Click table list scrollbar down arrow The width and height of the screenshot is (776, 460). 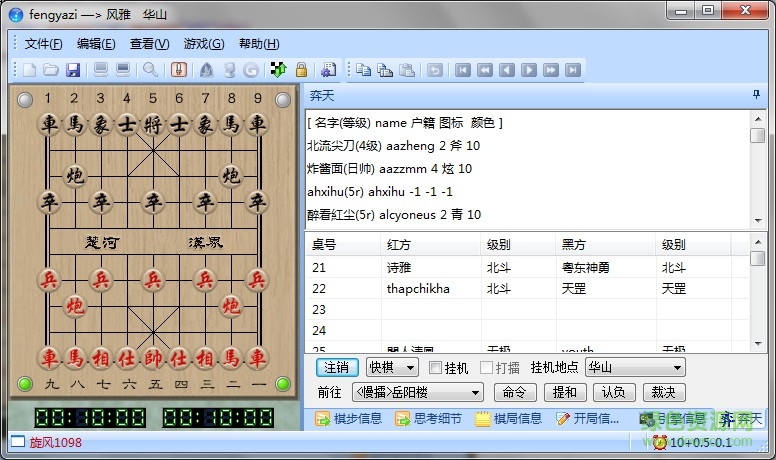pos(758,344)
